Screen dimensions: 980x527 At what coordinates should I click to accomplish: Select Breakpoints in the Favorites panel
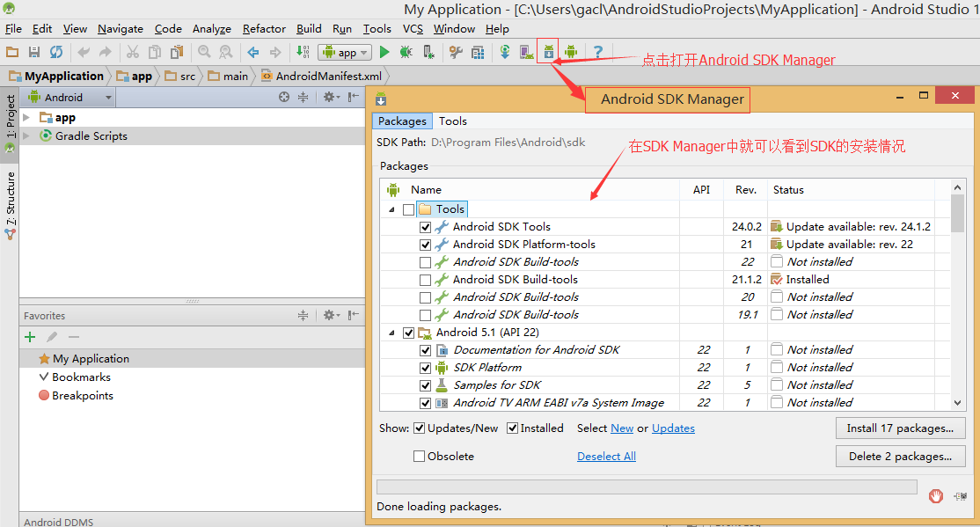(82, 396)
